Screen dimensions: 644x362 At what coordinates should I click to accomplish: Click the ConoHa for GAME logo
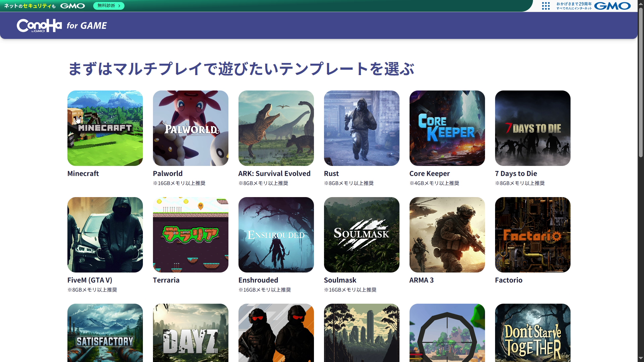click(62, 25)
